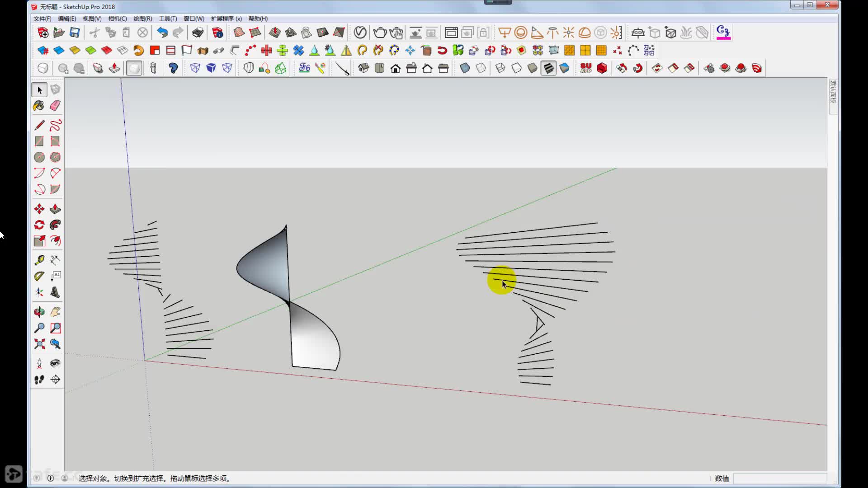The image size is (868, 488).
Task: Click the 数值 measurements input field
Action: (x=780, y=479)
